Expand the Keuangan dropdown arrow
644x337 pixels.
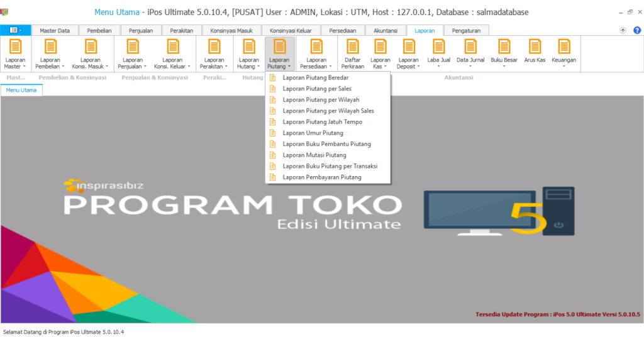[563, 67]
